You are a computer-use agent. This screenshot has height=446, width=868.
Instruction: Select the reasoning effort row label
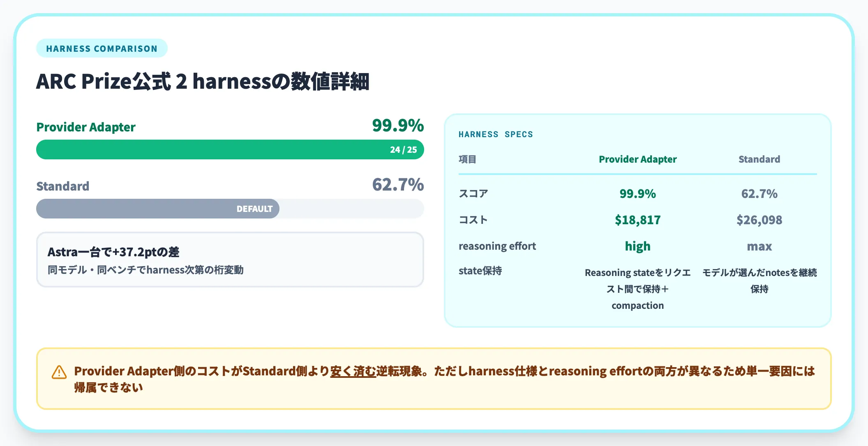point(497,246)
